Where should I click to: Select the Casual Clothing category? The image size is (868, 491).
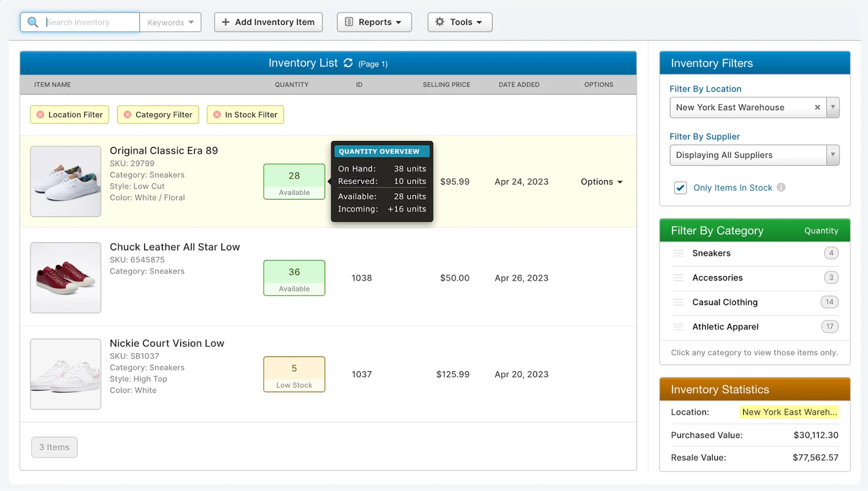tap(725, 302)
